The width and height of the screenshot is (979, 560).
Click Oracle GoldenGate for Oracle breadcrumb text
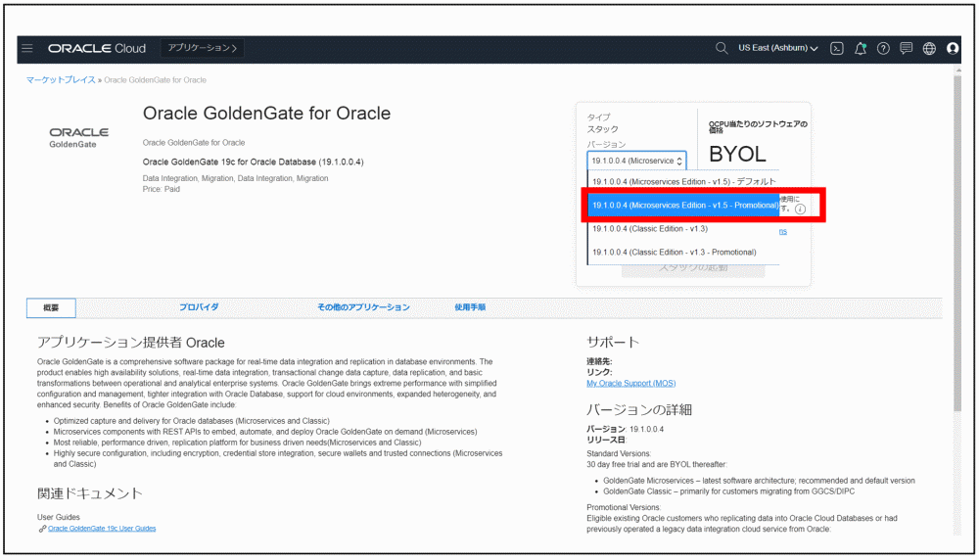click(155, 80)
